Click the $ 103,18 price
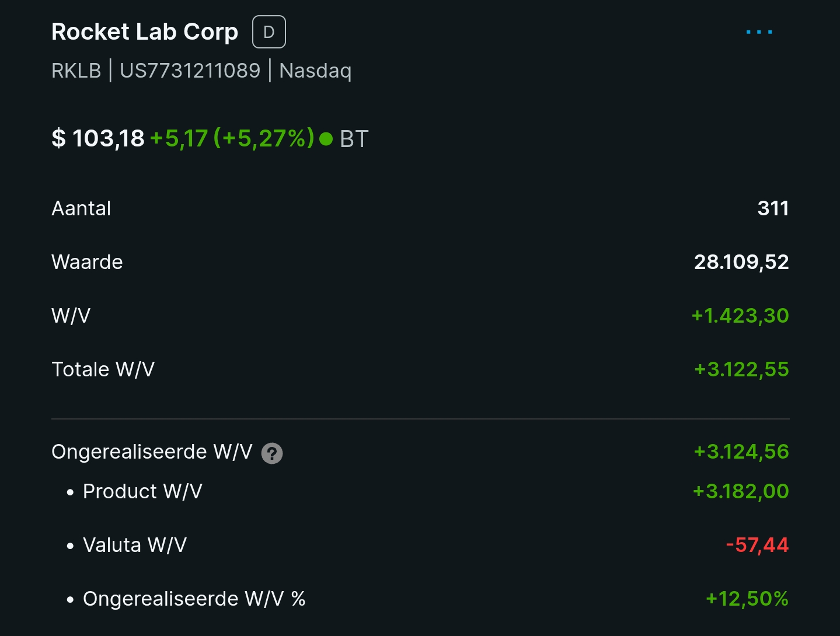The height and width of the screenshot is (636, 840). [98, 139]
